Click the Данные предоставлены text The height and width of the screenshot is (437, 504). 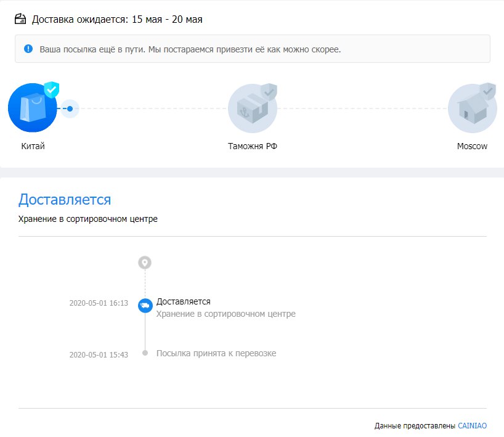[415, 426]
